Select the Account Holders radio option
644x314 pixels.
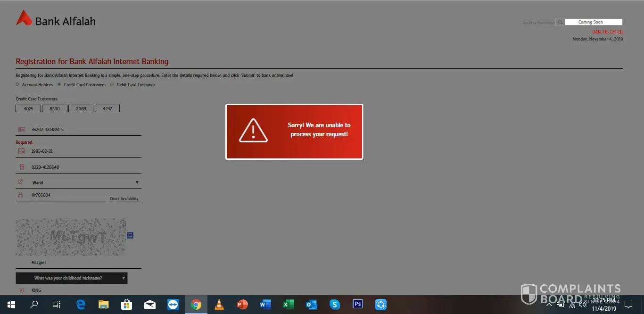pyautogui.click(x=17, y=84)
